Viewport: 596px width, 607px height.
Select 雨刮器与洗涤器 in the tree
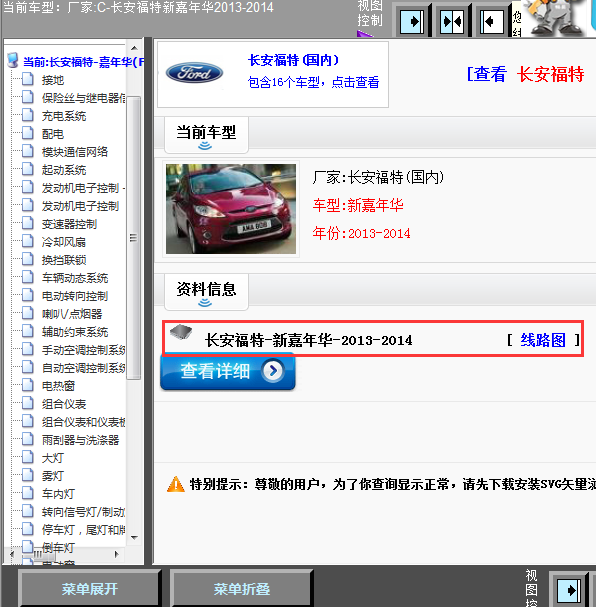coord(80,440)
